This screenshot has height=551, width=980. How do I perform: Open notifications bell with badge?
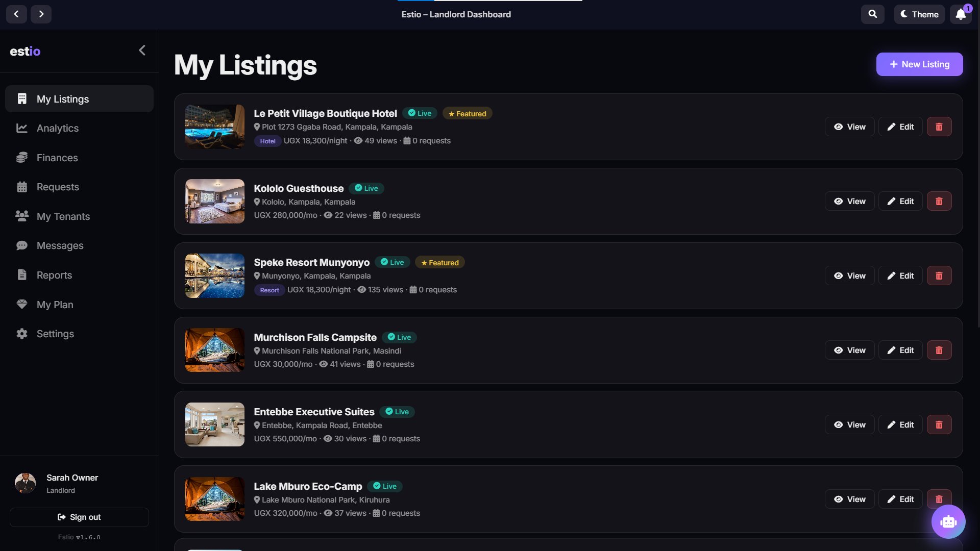961,14
